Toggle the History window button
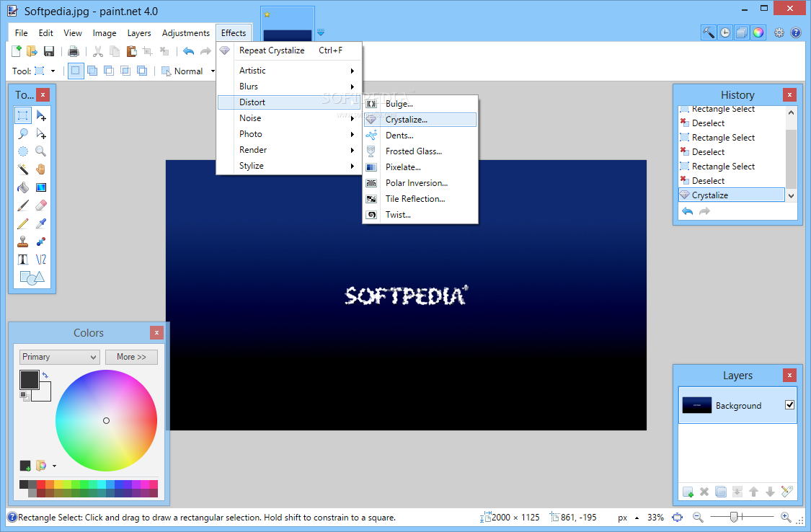This screenshot has width=811, height=532. click(x=725, y=32)
